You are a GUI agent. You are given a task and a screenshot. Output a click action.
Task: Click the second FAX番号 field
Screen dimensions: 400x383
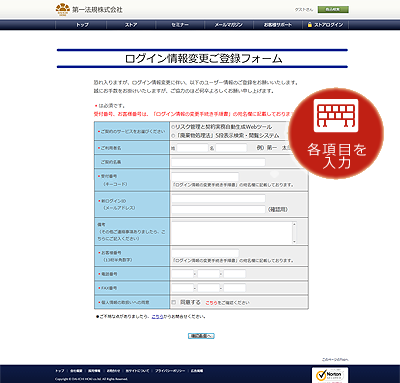(x=208, y=288)
